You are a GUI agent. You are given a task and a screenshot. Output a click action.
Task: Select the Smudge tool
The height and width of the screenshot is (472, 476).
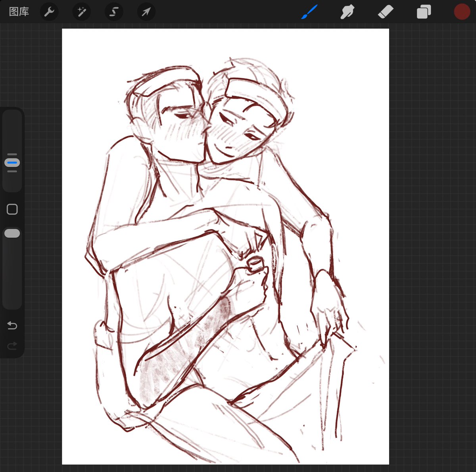click(x=347, y=12)
